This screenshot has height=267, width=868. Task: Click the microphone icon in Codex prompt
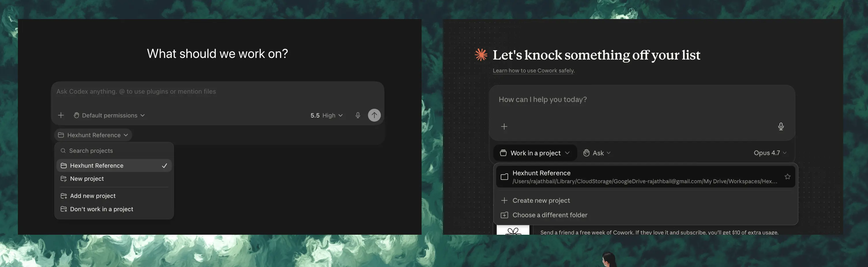coord(358,115)
